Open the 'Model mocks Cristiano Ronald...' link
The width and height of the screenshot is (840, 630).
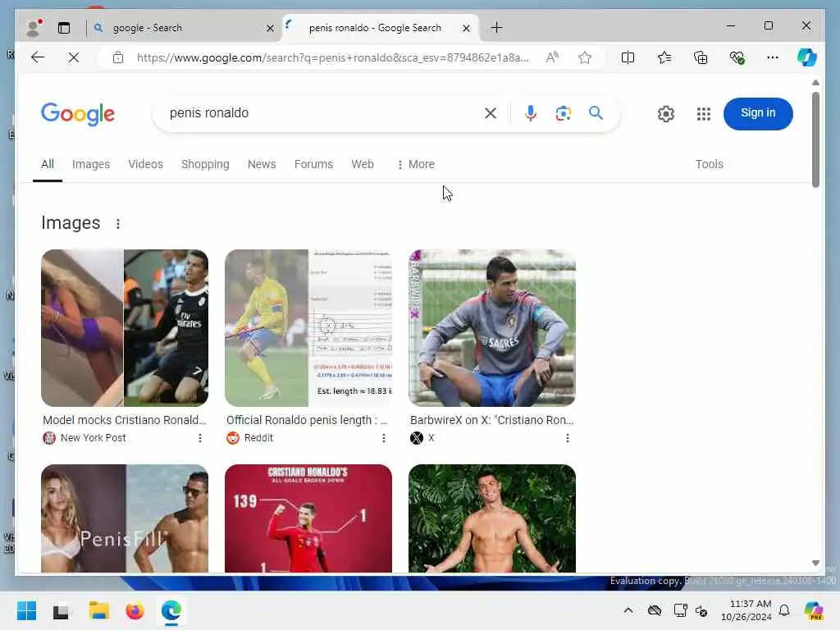125,420
